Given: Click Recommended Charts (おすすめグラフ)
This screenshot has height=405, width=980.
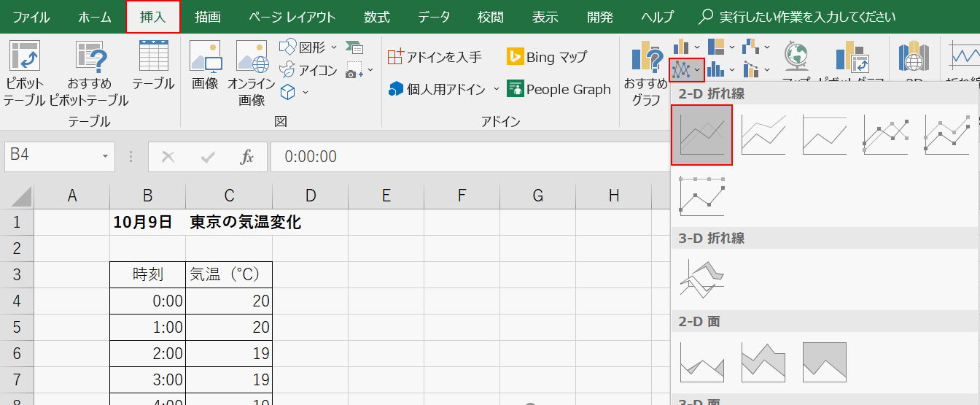Looking at the screenshot, I should tap(645, 73).
